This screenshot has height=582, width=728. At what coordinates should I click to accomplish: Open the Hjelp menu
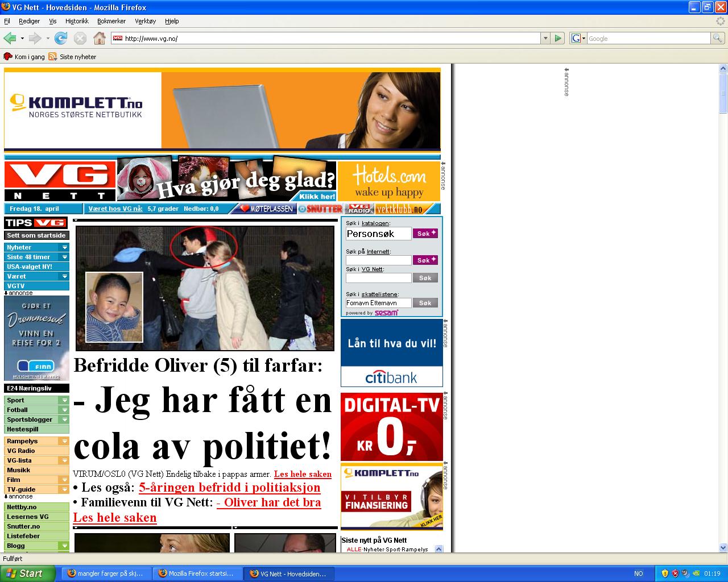(x=172, y=21)
